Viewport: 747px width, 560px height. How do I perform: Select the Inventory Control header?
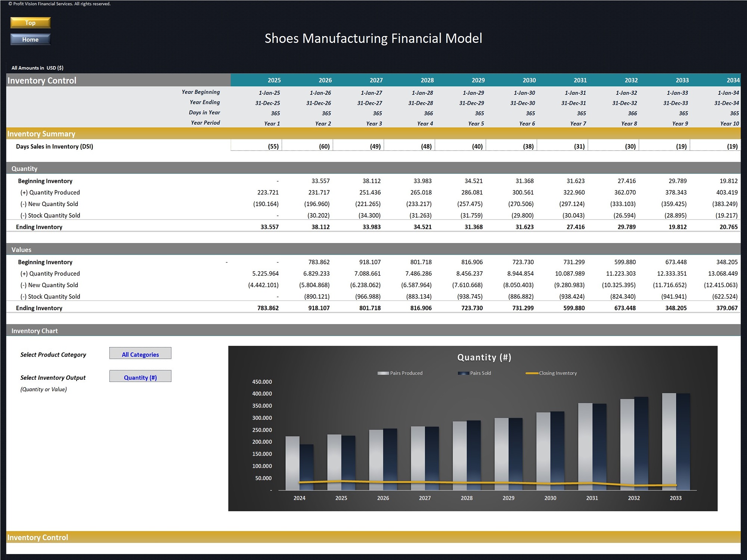pos(42,80)
